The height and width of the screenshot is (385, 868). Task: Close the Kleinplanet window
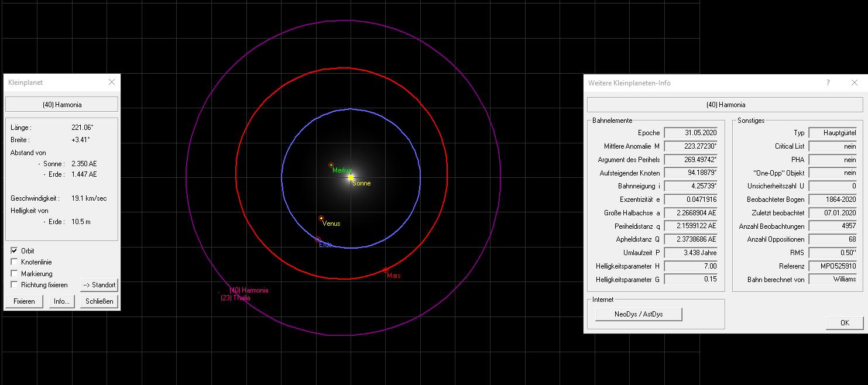[x=111, y=82]
